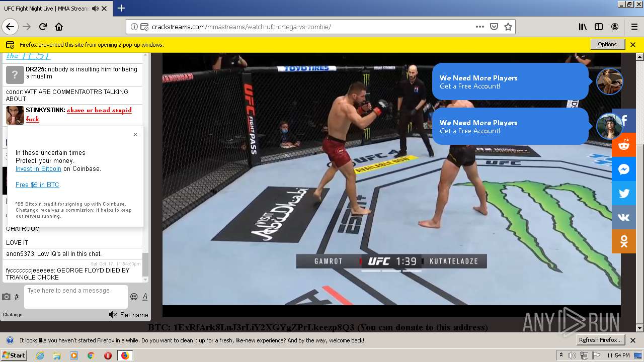
Task: Type in the chat message input box
Action: pos(75,297)
